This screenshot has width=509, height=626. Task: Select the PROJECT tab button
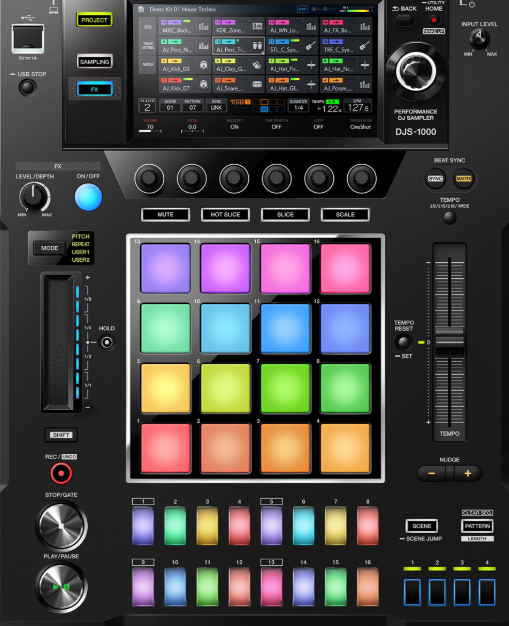point(94,20)
